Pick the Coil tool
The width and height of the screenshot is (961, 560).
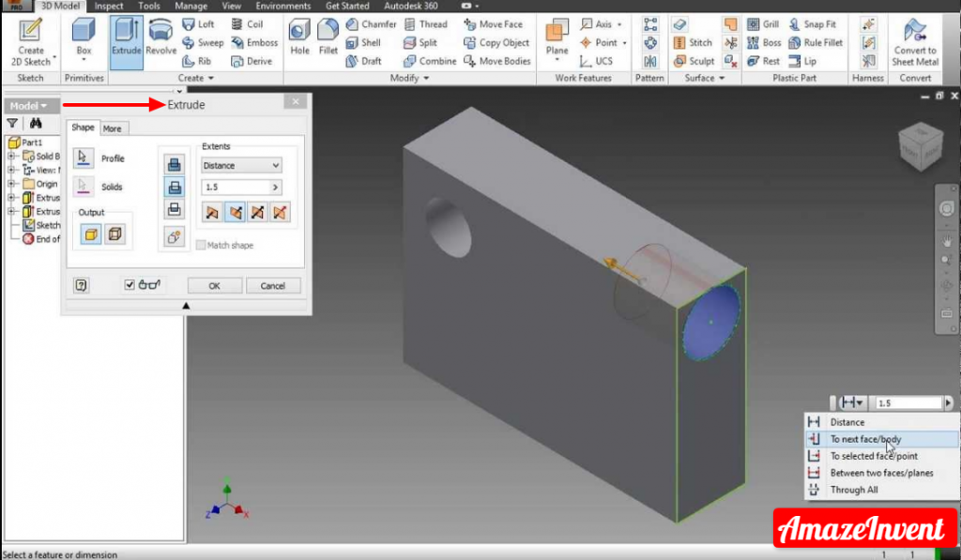(x=247, y=23)
